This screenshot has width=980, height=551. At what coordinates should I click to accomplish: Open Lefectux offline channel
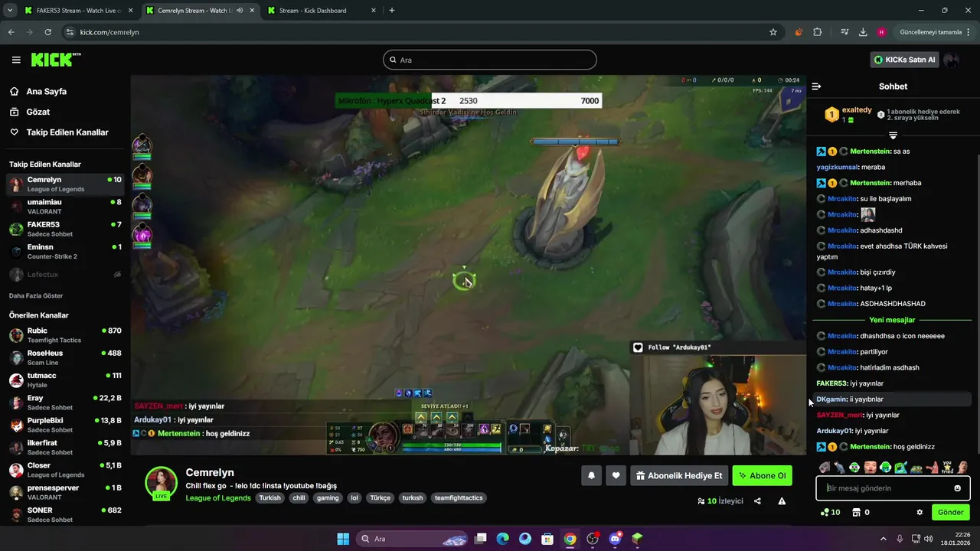(64, 274)
